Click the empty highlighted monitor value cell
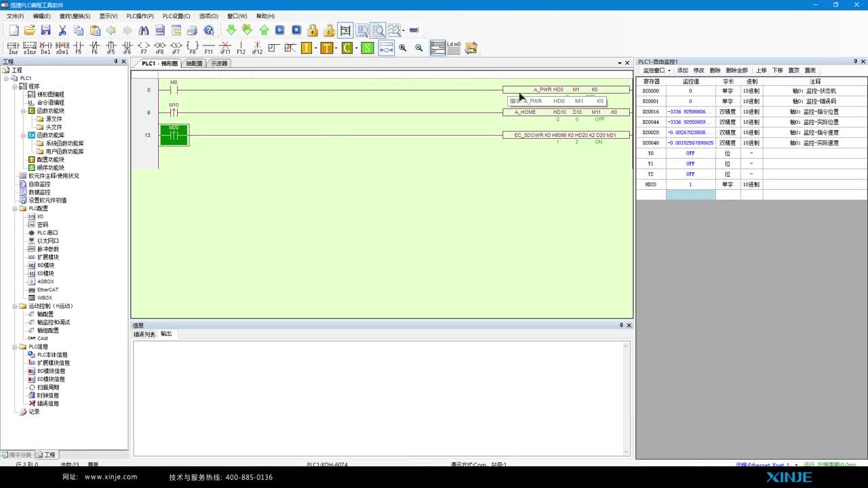 (690, 195)
